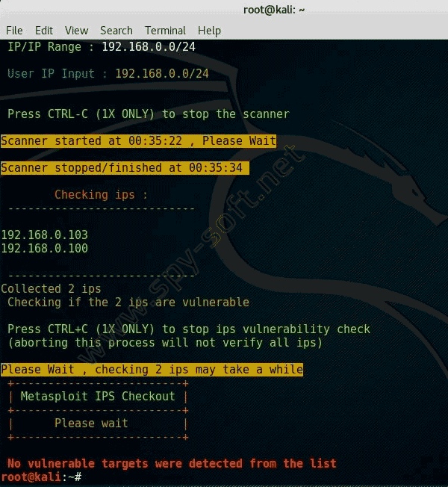Open the Help menu
Viewport: 448px width, 487px height.
[x=209, y=31]
